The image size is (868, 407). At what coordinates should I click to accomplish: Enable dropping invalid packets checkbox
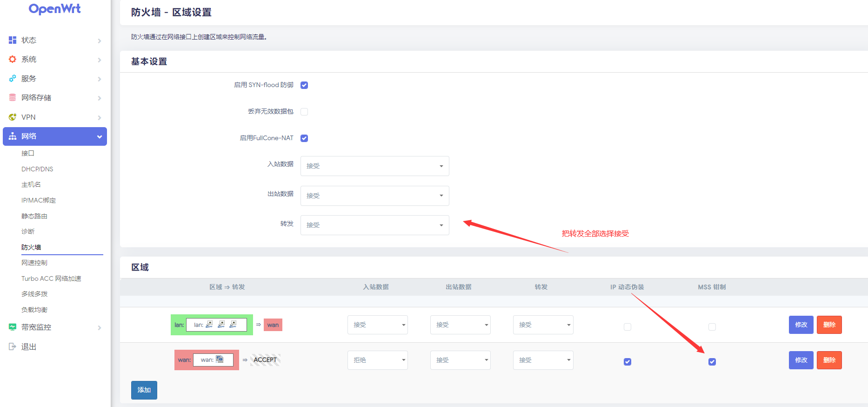[x=304, y=112]
